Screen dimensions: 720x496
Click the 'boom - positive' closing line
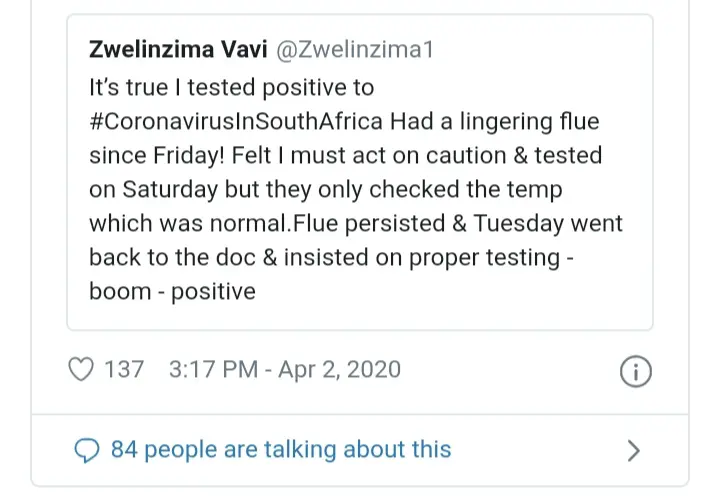[x=172, y=291]
